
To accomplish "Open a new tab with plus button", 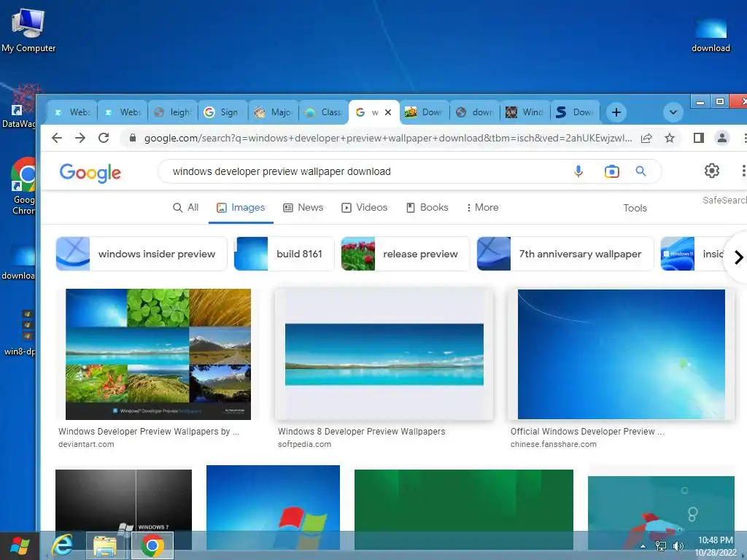I will tap(616, 112).
